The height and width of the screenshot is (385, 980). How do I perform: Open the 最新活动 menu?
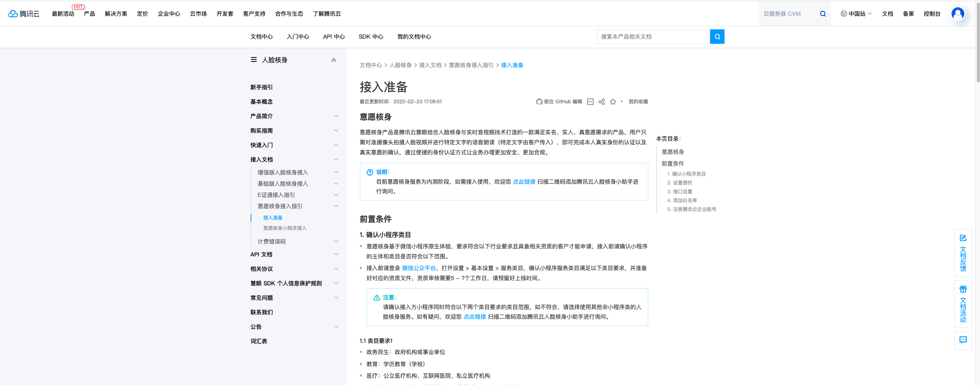[63, 14]
